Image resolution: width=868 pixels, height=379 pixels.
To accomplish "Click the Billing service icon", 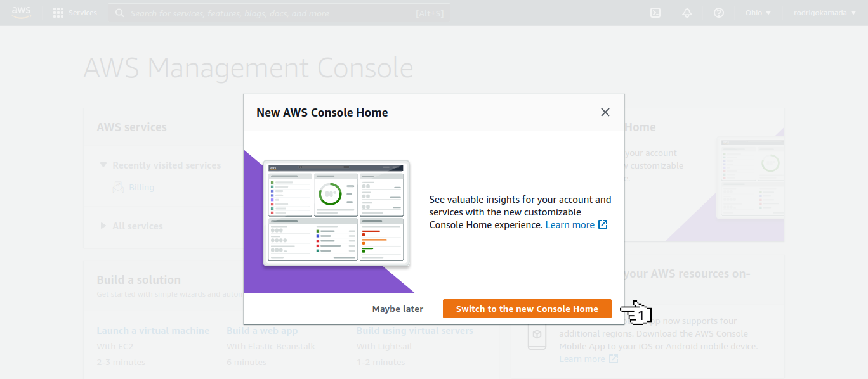I will coord(118,187).
